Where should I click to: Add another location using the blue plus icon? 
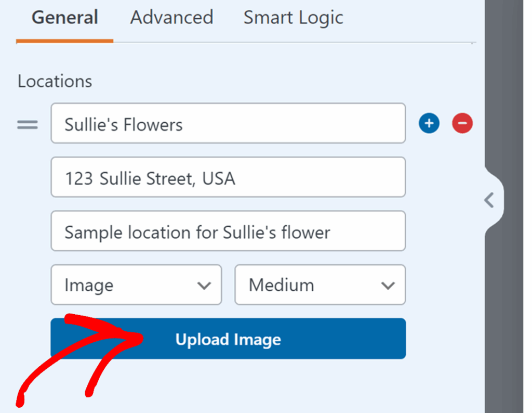point(429,123)
